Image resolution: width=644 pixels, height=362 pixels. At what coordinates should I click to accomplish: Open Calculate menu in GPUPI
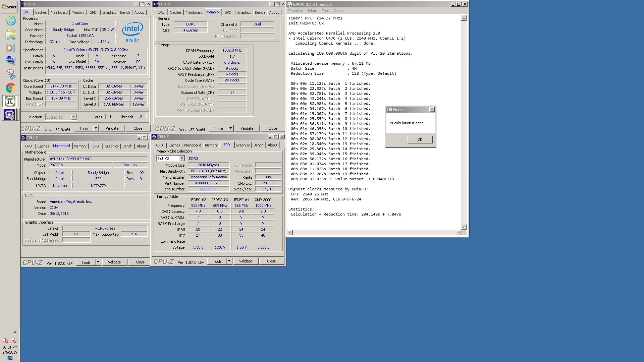click(x=296, y=11)
